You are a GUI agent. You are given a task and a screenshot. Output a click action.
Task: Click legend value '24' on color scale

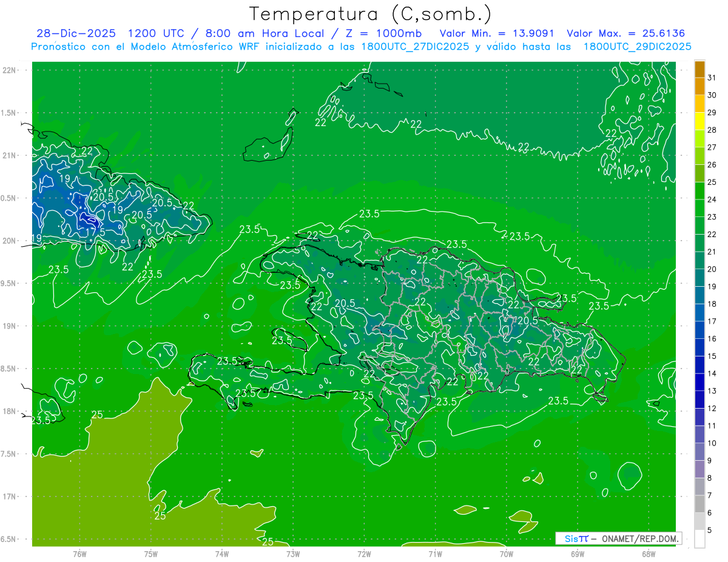pyautogui.click(x=712, y=199)
